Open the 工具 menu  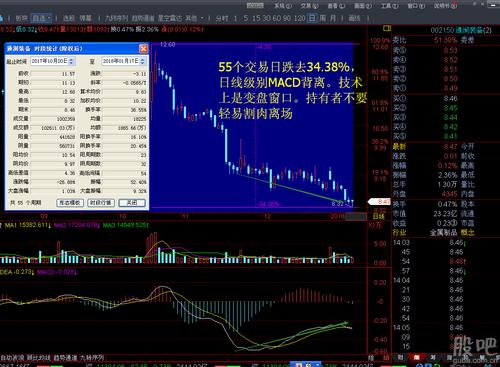pos(389,6)
